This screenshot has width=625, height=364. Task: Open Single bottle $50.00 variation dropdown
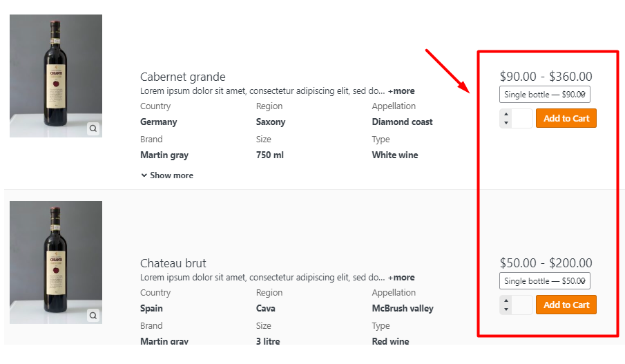click(544, 281)
